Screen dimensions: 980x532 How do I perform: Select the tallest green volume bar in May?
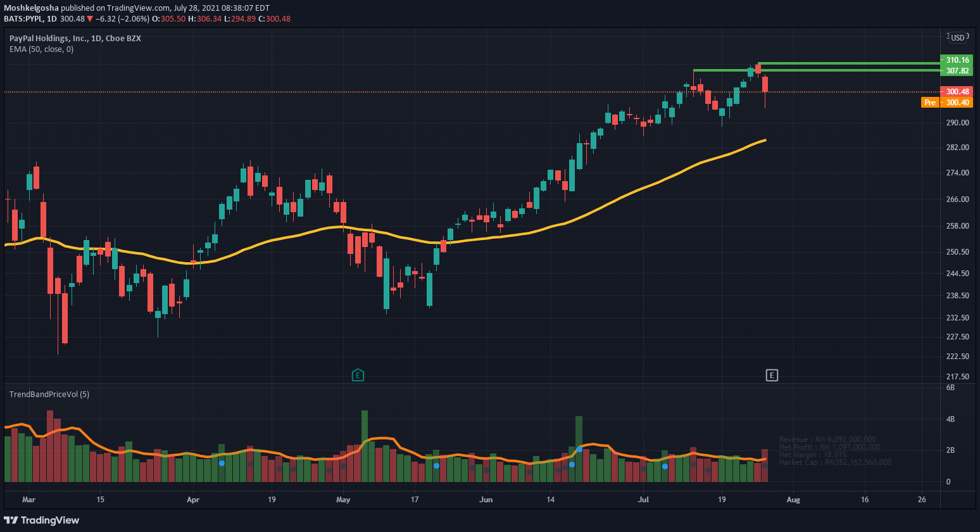(x=365, y=446)
